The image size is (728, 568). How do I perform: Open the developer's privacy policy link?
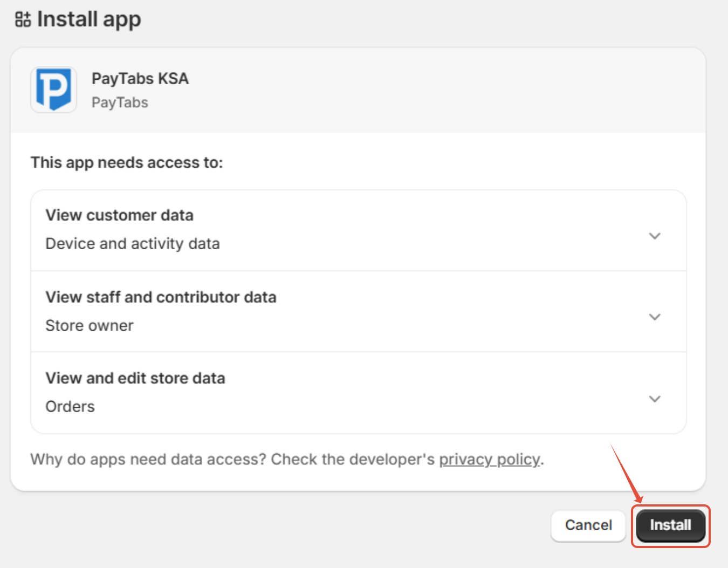tap(489, 459)
